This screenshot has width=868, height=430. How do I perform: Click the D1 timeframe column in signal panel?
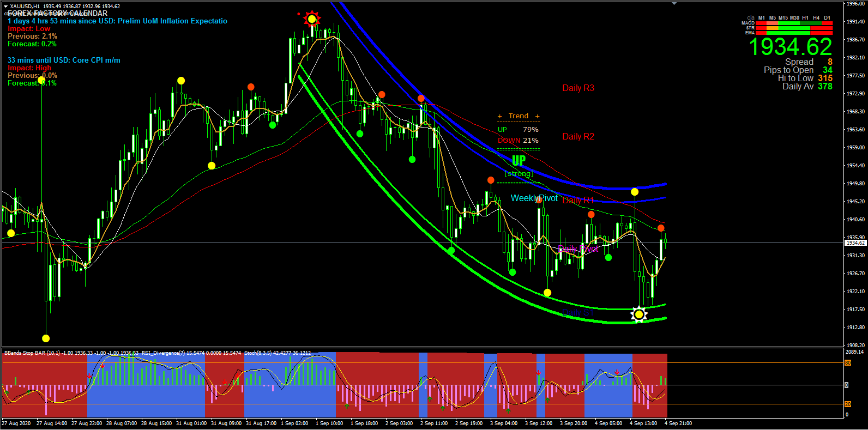pos(827,18)
